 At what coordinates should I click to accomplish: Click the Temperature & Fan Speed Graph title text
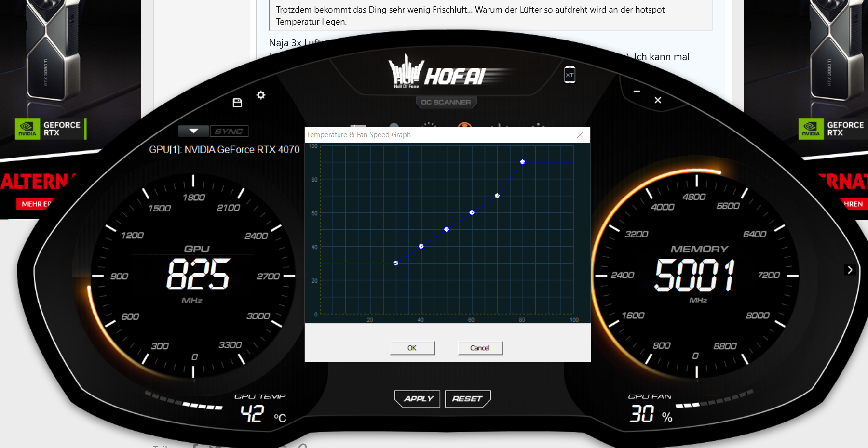[x=359, y=135]
